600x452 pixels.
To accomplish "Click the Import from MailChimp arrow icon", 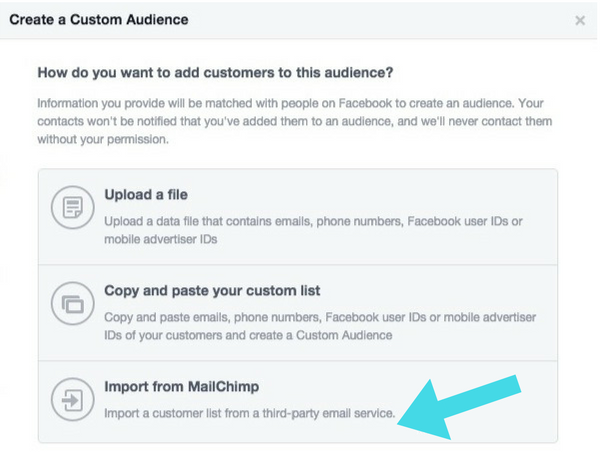I will pos(71,401).
